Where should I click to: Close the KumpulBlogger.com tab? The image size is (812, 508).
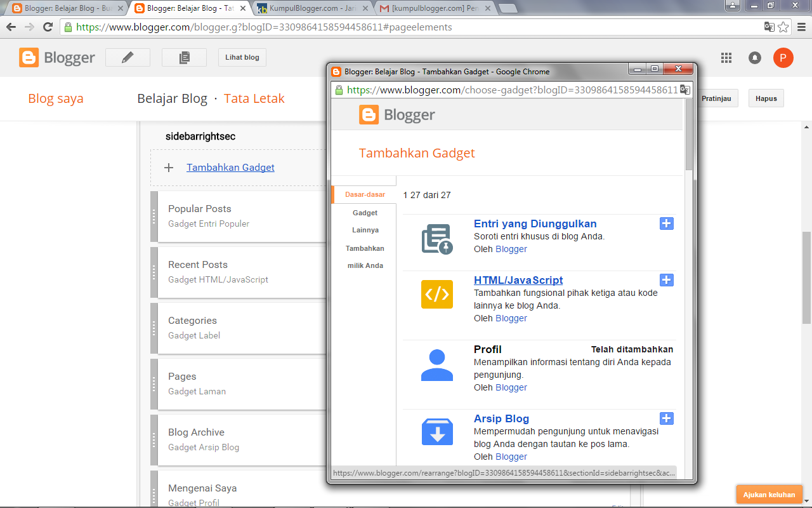click(x=365, y=9)
